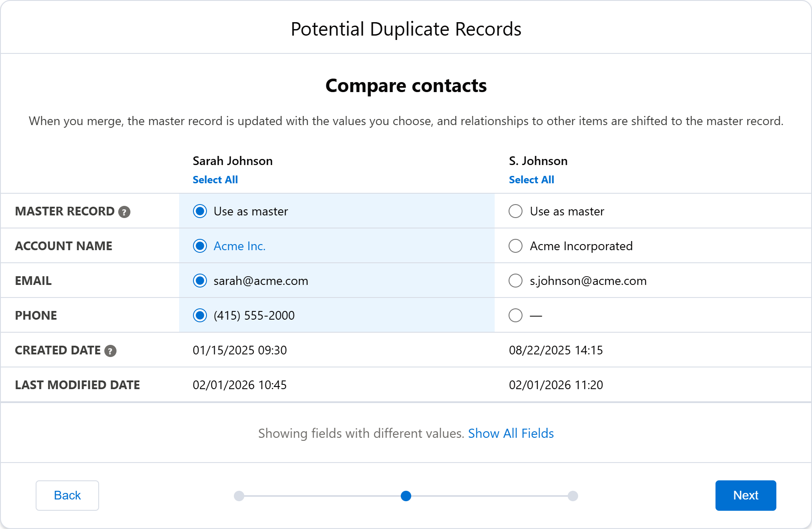
Task: Keep sarah@acme.com as the email value
Action: [200, 281]
